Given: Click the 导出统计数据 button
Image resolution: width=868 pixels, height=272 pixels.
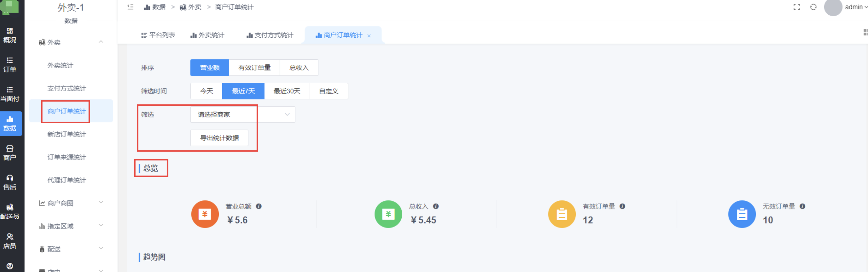Looking at the screenshot, I should [x=219, y=138].
